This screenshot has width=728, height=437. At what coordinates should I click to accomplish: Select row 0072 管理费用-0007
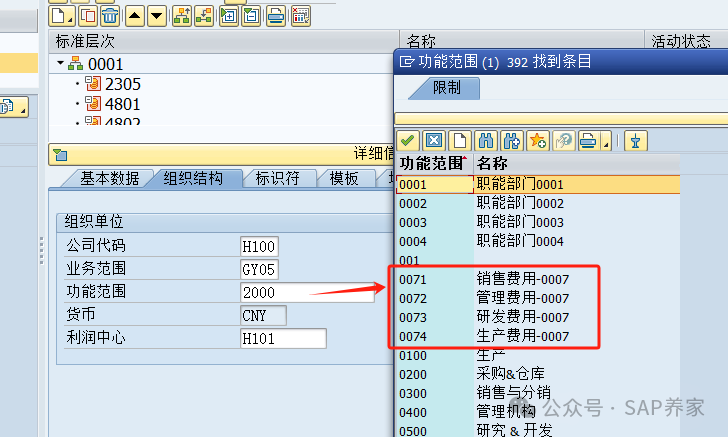pyautogui.click(x=538, y=299)
